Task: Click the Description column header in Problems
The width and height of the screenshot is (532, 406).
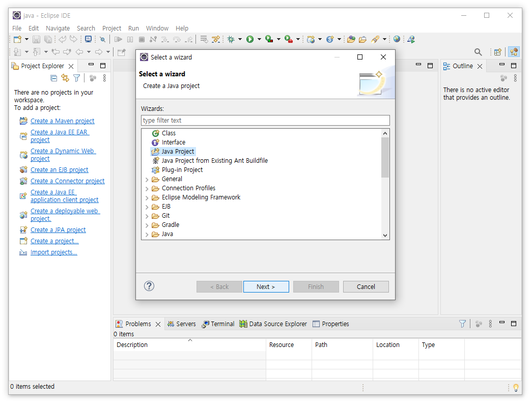Action: click(x=190, y=344)
